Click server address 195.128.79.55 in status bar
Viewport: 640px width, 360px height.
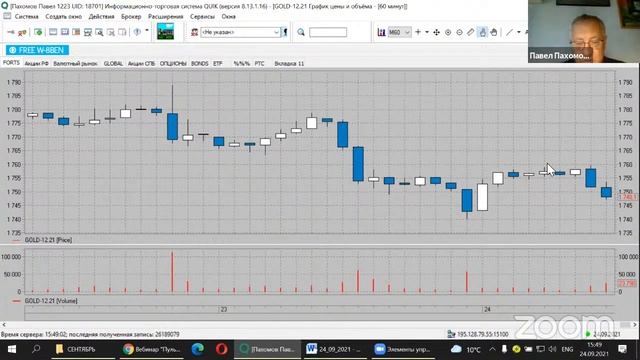tap(482, 334)
